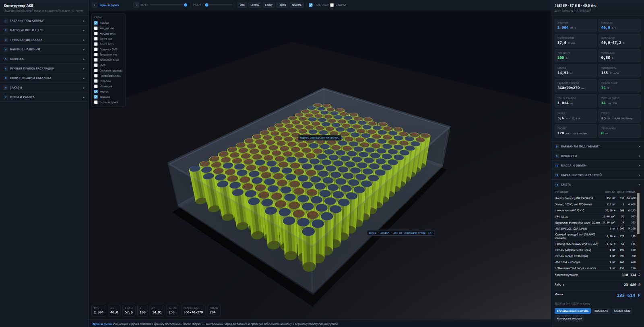Collapse the СМЕТА section

pyautogui.click(x=597, y=185)
